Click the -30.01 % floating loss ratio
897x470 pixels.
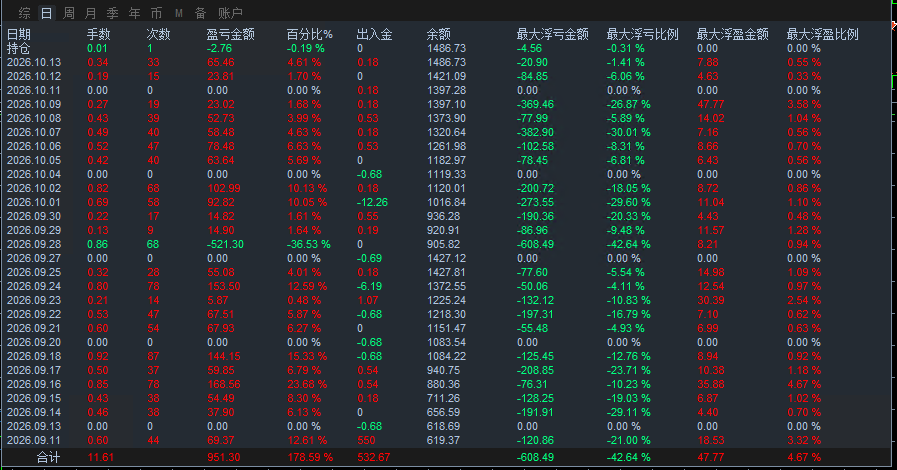click(x=629, y=132)
